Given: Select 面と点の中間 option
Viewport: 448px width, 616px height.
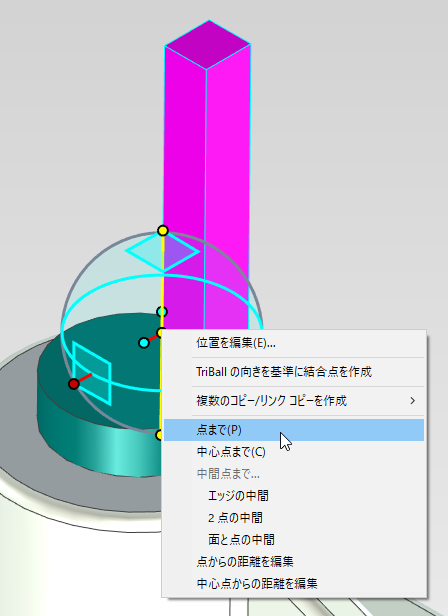Looking at the screenshot, I should pos(294,540).
